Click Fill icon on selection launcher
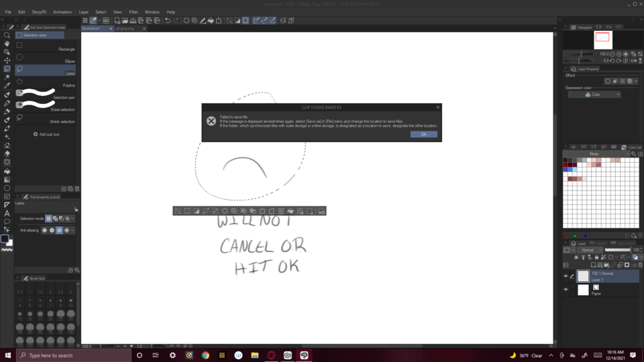This screenshot has height=362, width=644. tap(290, 211)
